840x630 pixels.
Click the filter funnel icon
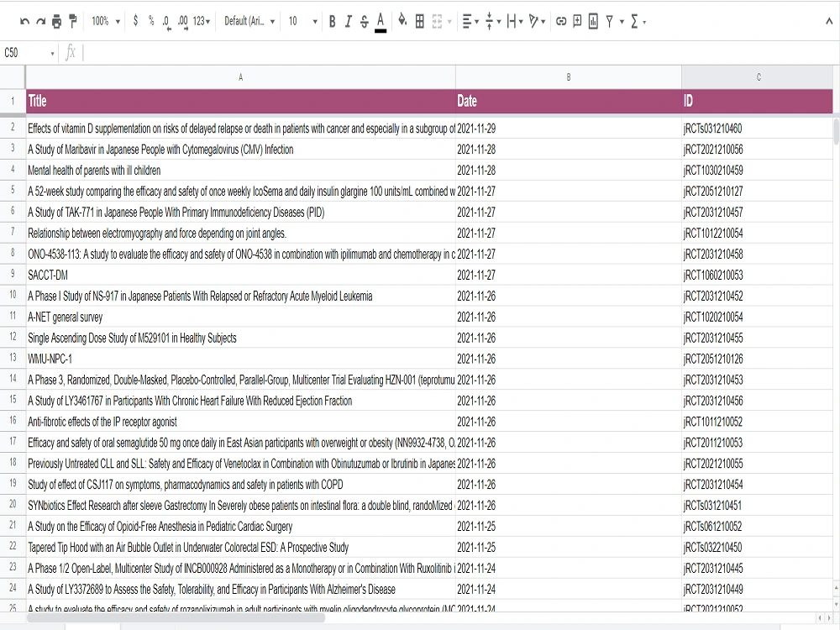(609, 22)
